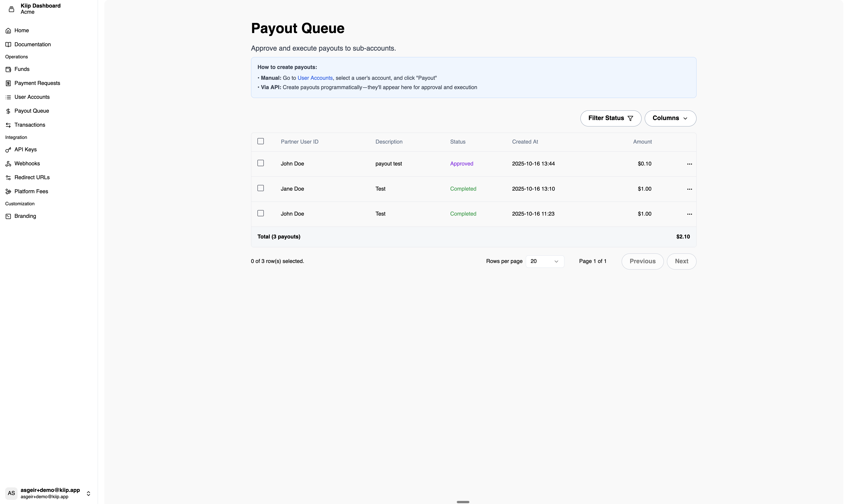Follow the User Accounts link in info box
This screenshot has height=504, width=844.
(315, 78)
